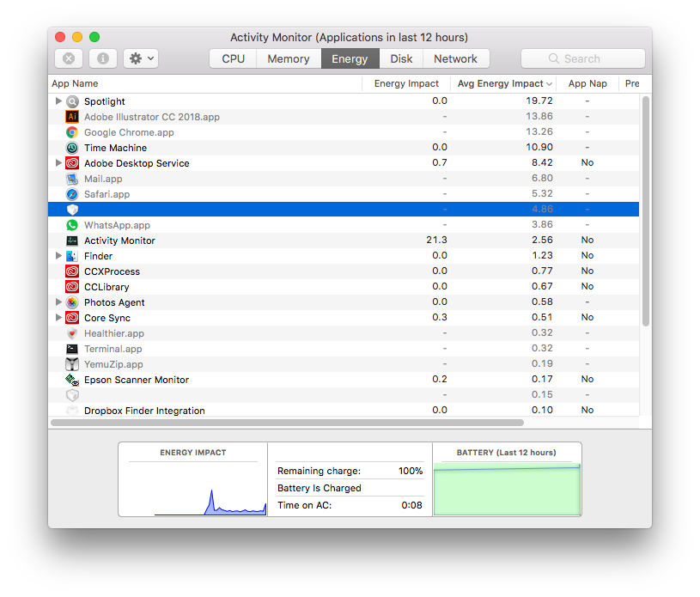Click the Spotlight magnifier app icon
Screen dimensions: 700x597
[72, 101]
